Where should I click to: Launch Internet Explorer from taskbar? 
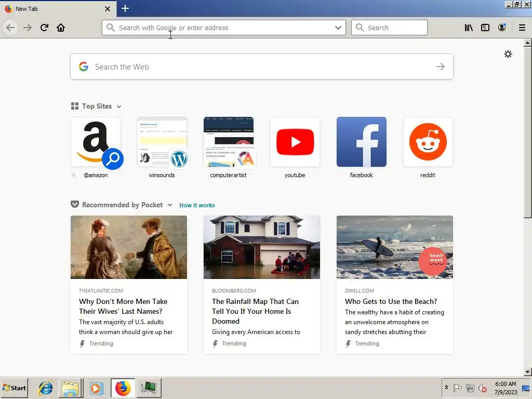(x=46, y=388)
